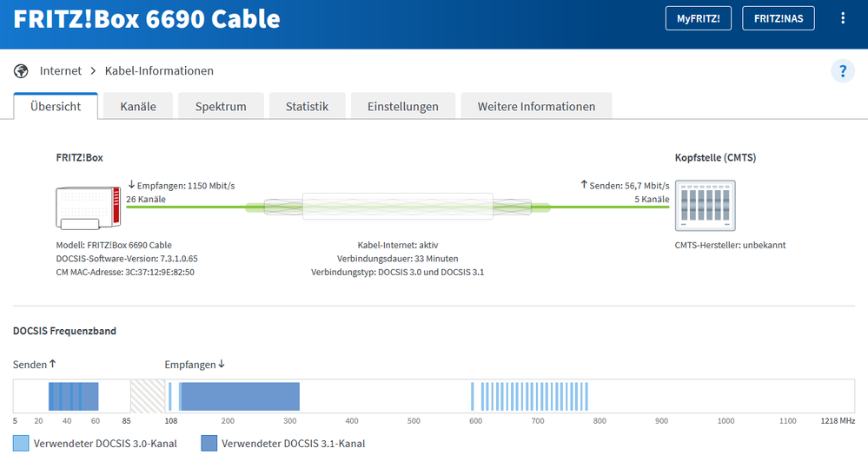
Task: Open the Weitere Informationen tab
Action: click(x=536, y=106)
